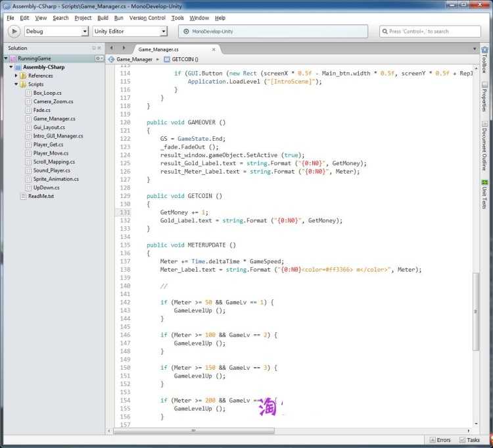The image size is (493, 448).
Task: Click the scroll down arrow of editor
Action: tap(476, 424)
